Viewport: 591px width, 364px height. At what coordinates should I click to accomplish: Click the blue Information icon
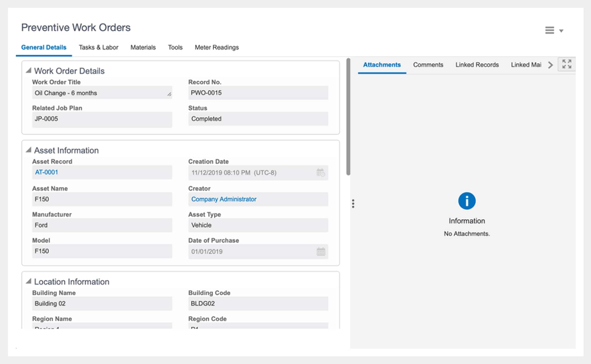coord(467,201)
